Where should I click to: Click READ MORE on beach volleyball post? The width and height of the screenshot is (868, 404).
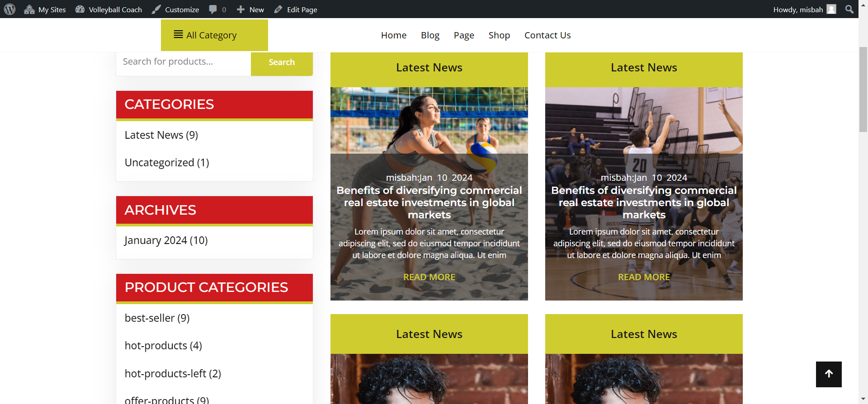point(429,277)
